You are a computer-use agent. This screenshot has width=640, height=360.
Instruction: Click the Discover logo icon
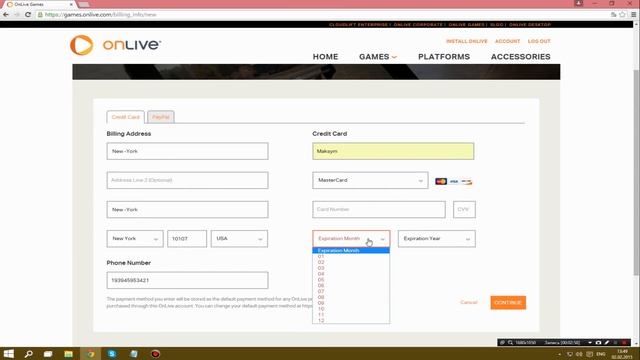(x=467, y=181)
